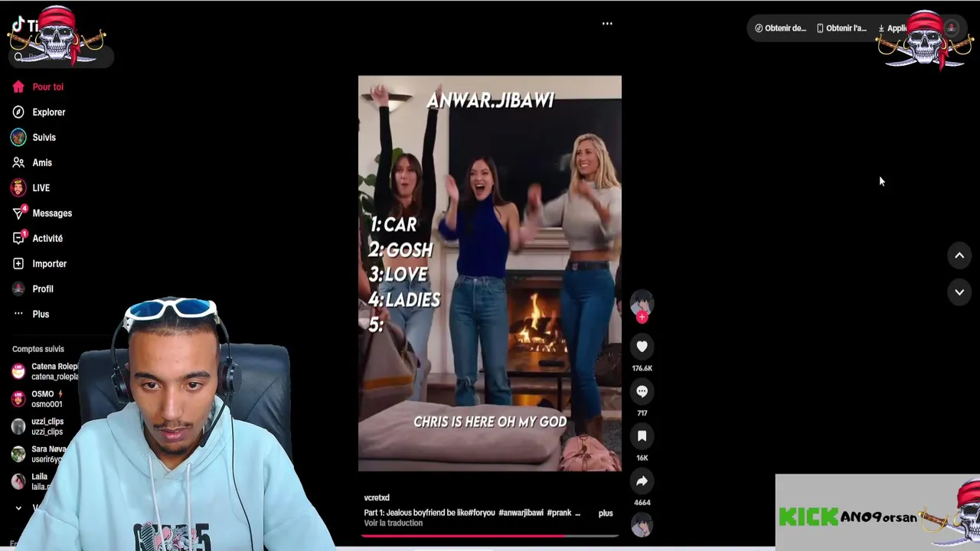
Task: Click the Messages paper-plane icon
Action: (x=18, y=214)
